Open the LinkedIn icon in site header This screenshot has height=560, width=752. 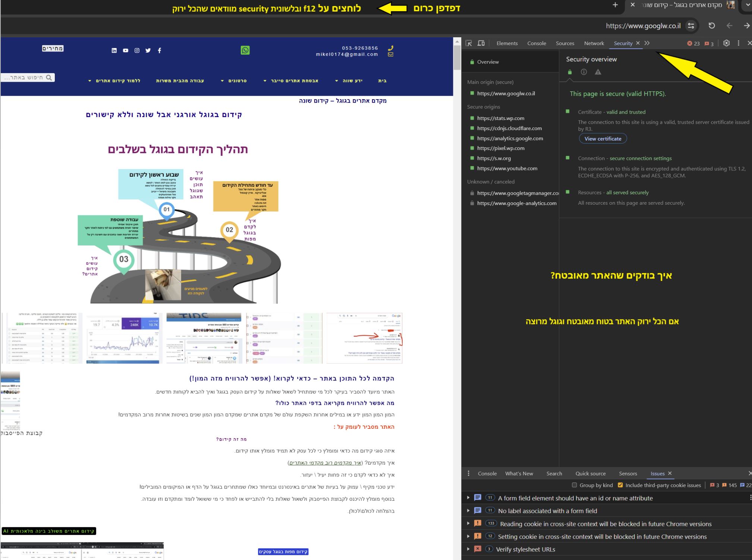point(114,50)
